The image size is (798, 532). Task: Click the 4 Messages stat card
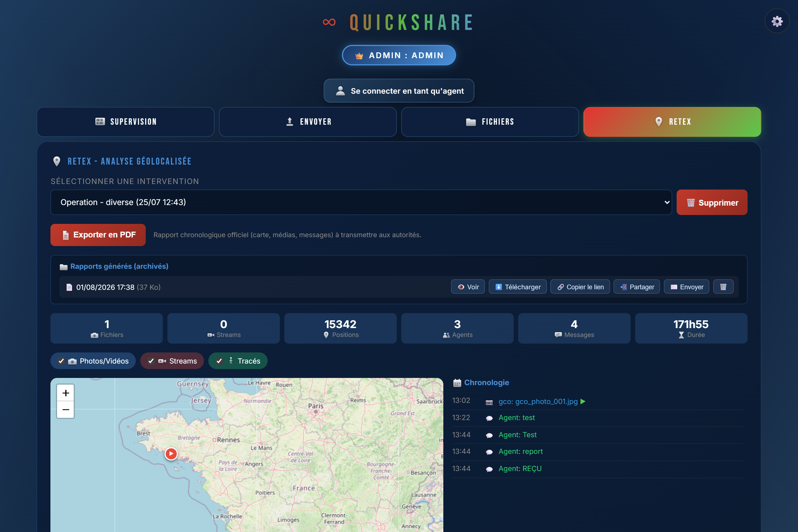[574, 328]
